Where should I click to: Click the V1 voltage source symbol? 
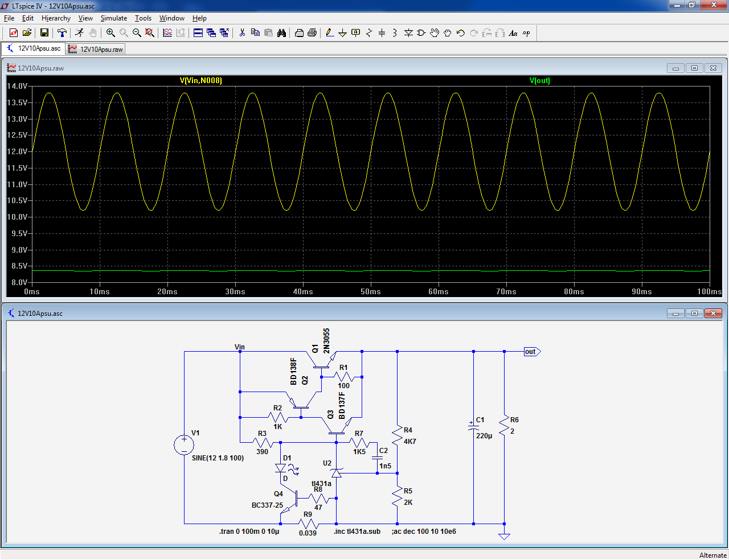[184, 445]
